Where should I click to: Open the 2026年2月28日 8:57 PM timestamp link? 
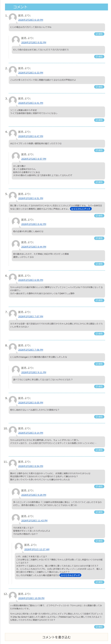34,159
